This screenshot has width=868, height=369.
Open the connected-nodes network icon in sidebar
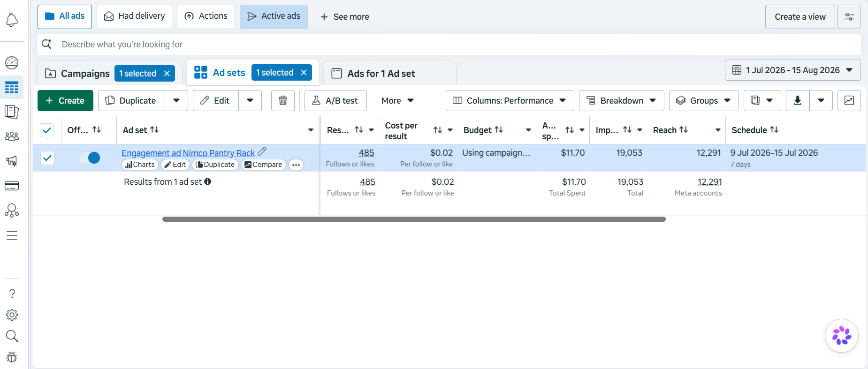(12, 211)
